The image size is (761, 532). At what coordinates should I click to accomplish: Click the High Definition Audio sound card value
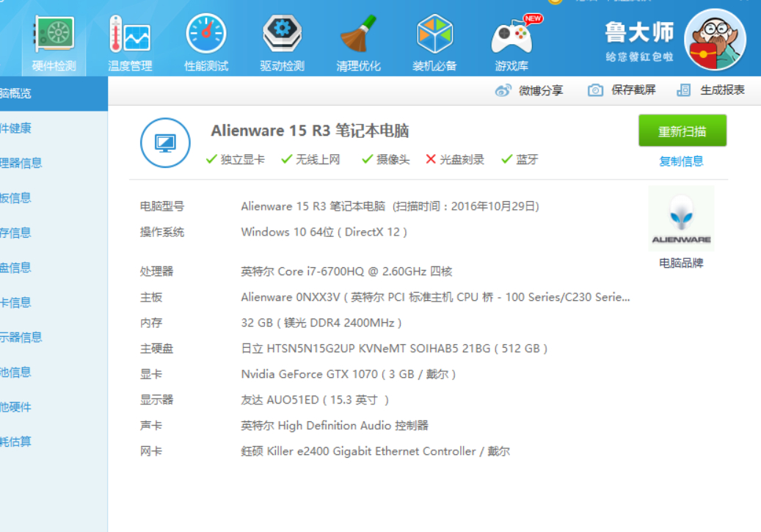335,426
